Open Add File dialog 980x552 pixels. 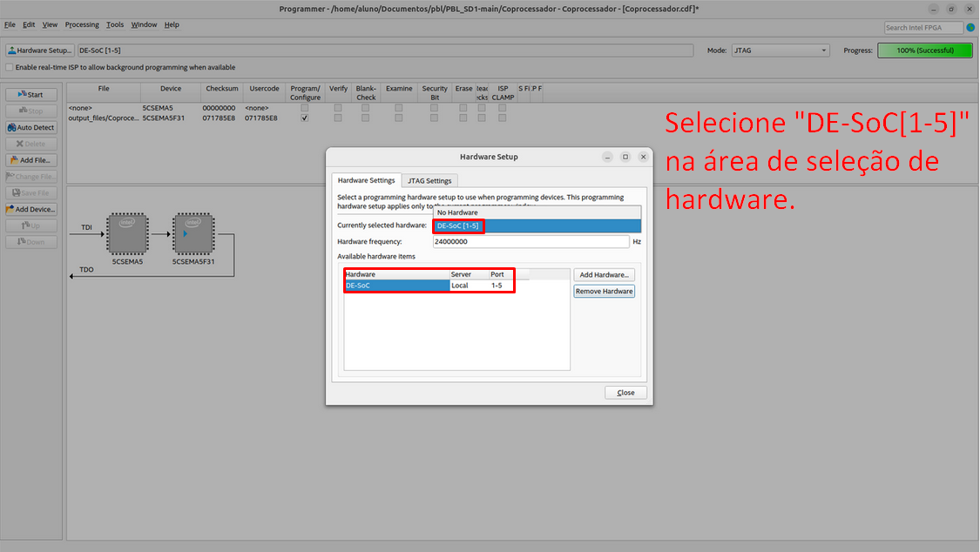tap(31, 160)
